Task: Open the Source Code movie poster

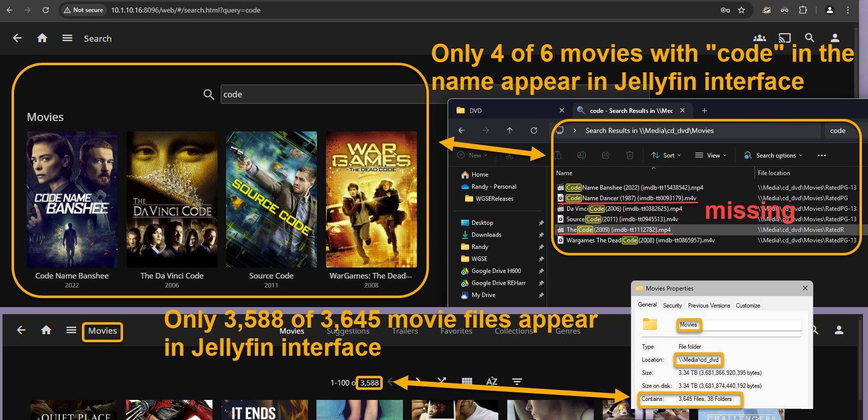Action: pyautogui.click(x=271, y=199)
